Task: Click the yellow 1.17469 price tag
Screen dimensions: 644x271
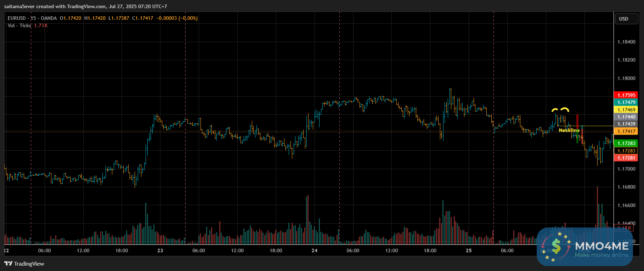Action: [x=626, y=110]
